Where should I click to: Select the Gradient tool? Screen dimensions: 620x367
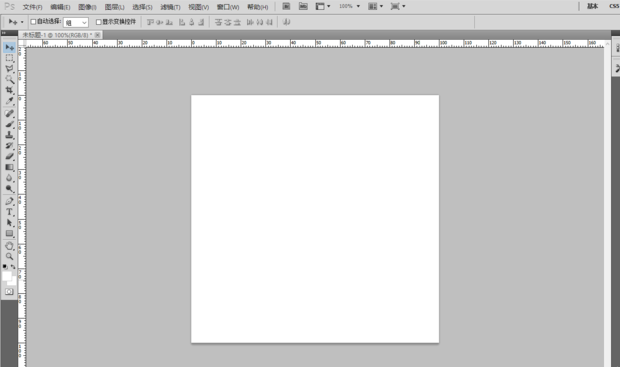tap(9, 167)
